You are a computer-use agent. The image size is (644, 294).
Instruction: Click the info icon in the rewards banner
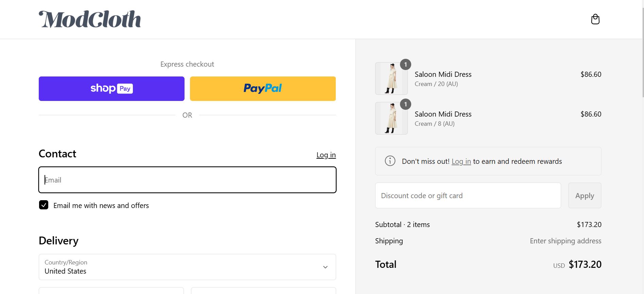389,161
